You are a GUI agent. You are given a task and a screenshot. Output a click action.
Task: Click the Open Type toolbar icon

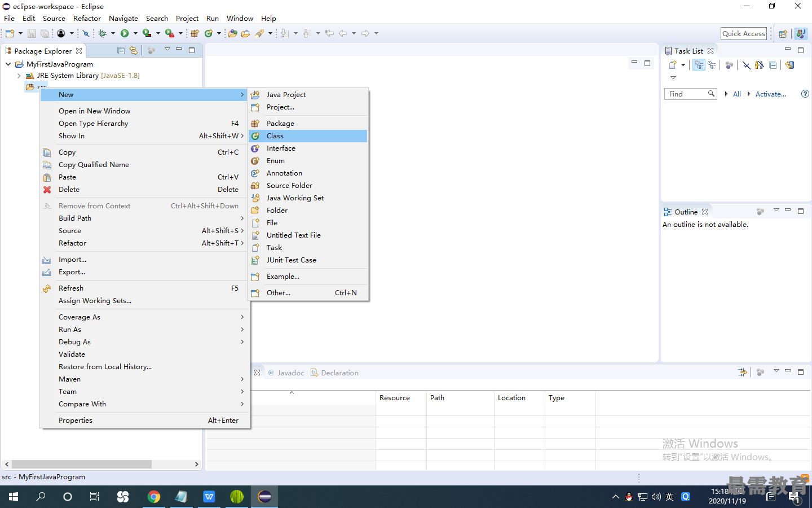tap(232, 33)
